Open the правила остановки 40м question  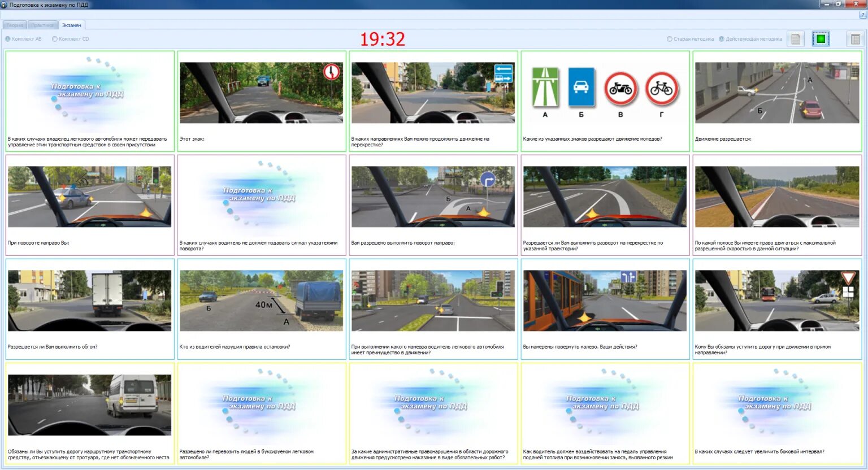point(262,309)
